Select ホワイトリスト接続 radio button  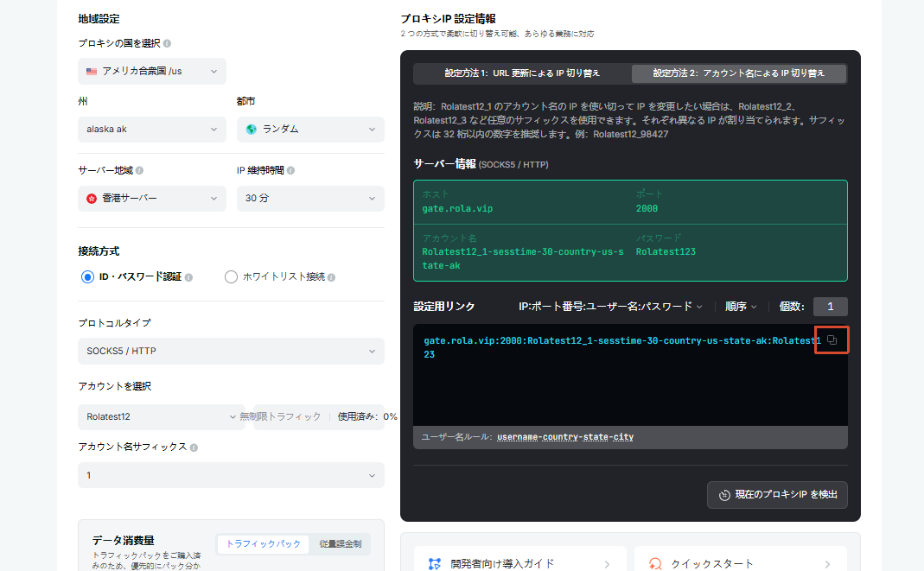pyautogui.click(x=231, y=276)
